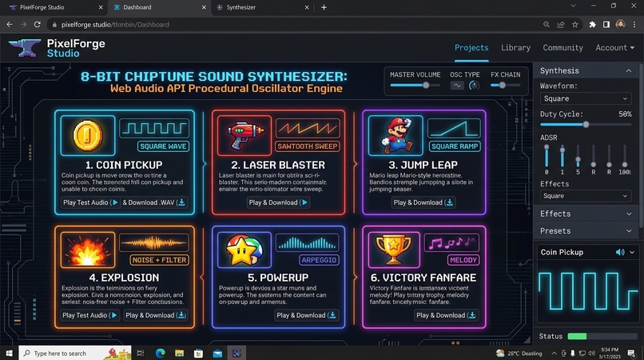Adjust the FX Chain slider

(505, 85)
